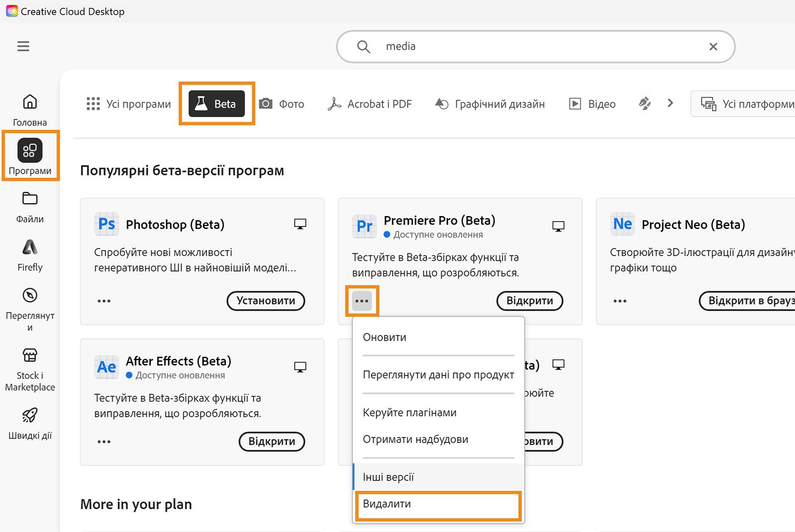
Task: Click Premiere Pro (Beta) title text
Action: point(439,221)
